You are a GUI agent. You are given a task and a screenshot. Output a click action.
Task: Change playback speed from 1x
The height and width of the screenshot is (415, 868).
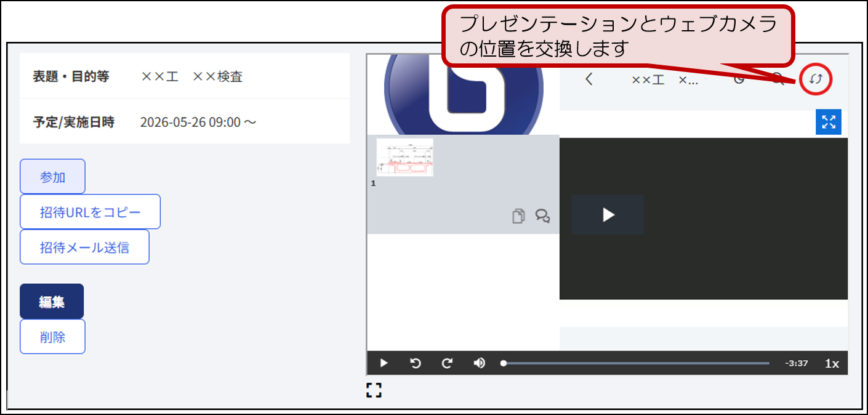(832, 363)
